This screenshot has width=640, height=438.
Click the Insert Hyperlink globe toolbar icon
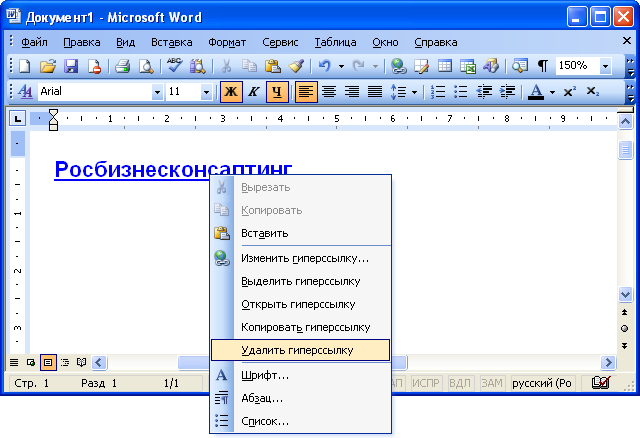point(398,66)
